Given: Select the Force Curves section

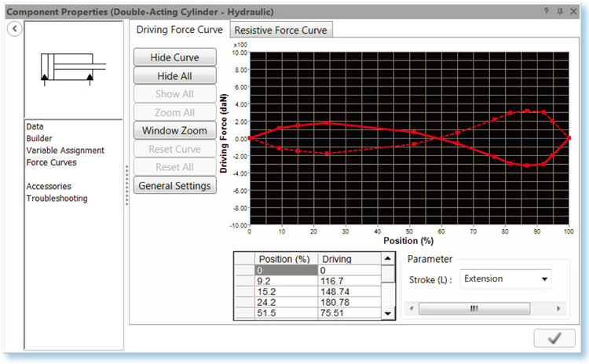Looking at the screenshot, I should 52,162.
